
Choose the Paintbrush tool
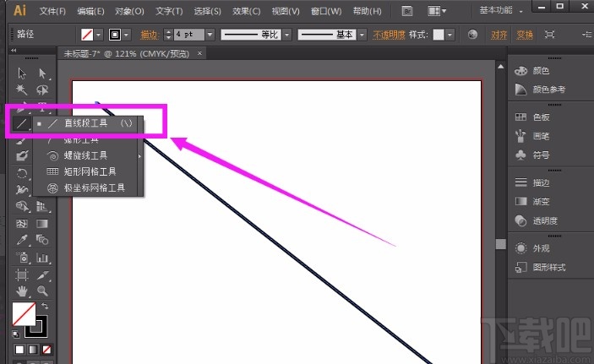click(22, 141)
